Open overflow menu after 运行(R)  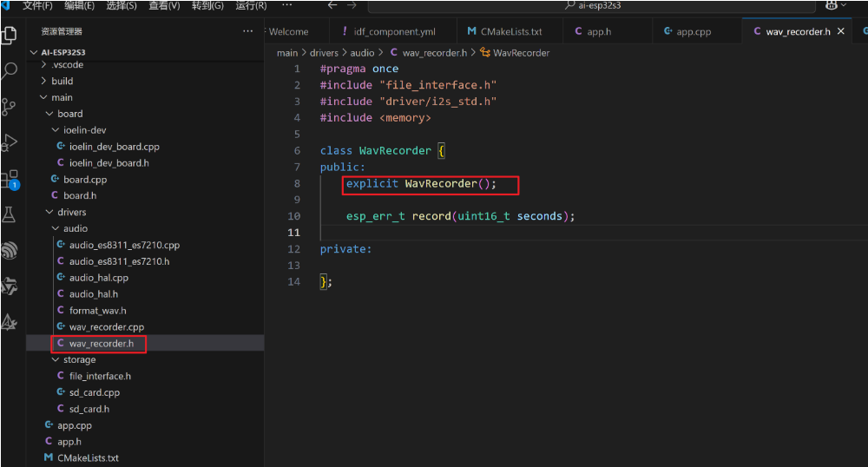(x=286, y=5)
